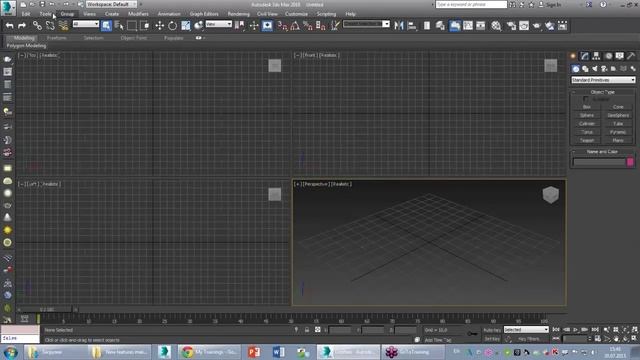Click the object name input field

click(x=599, y=162)
